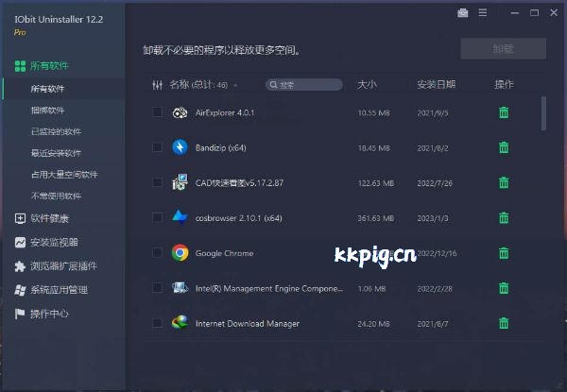Image resolution: width=567 pixels, height=392 pixels.
Task: Focus the 搜索 search input field
Action: pos(303,85)
